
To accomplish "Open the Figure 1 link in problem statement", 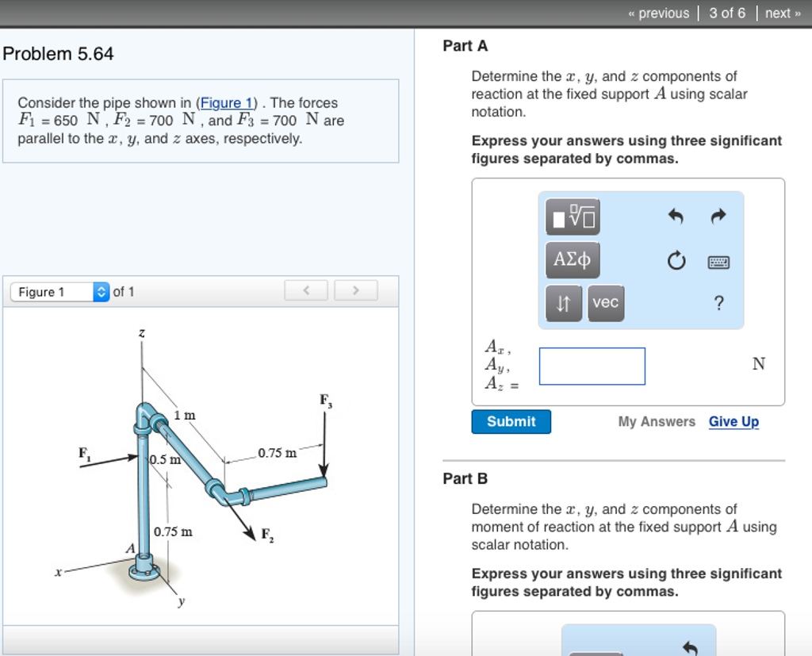I will coord(226,103).
